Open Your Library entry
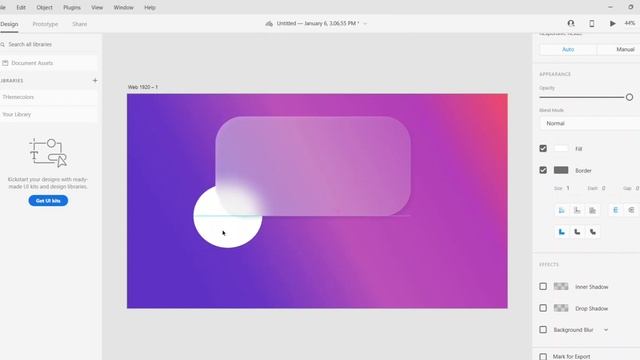Image resolution: width=640 pixels, height=360 pixels. point(48,114)
